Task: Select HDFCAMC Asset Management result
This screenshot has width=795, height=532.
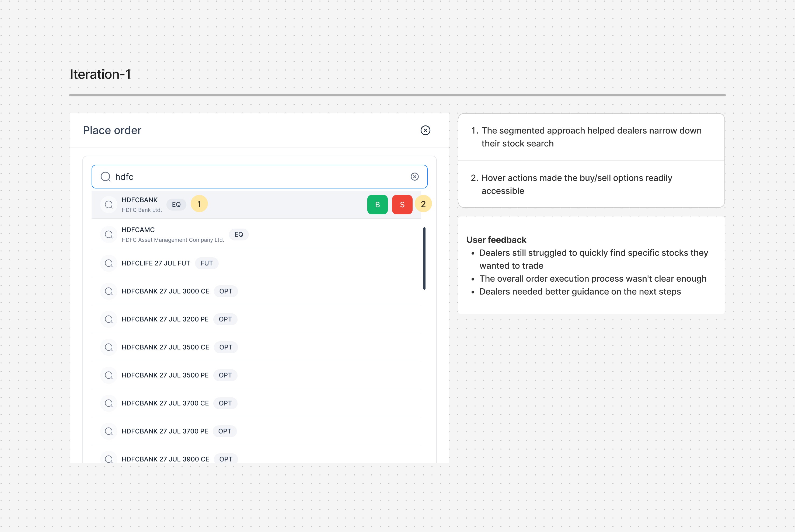Action: 172,234
